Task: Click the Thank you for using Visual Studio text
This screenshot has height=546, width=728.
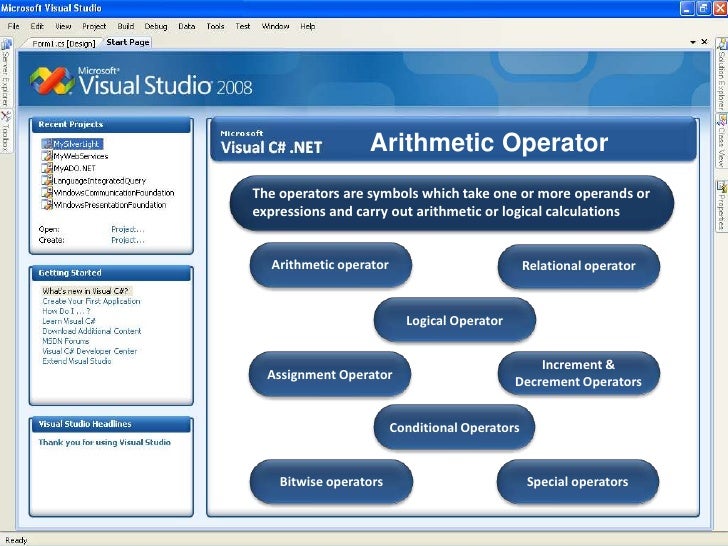Action: pyautogui.click(x=104, y=442)
